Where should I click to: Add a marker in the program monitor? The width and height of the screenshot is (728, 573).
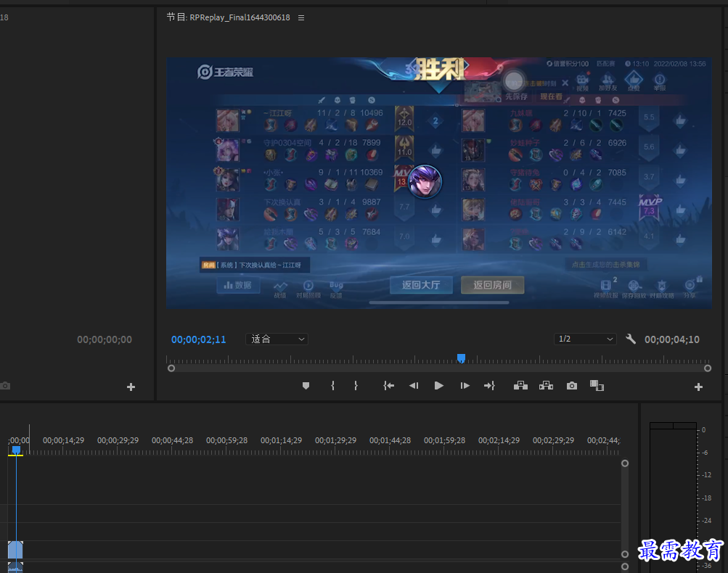[306, 386]
